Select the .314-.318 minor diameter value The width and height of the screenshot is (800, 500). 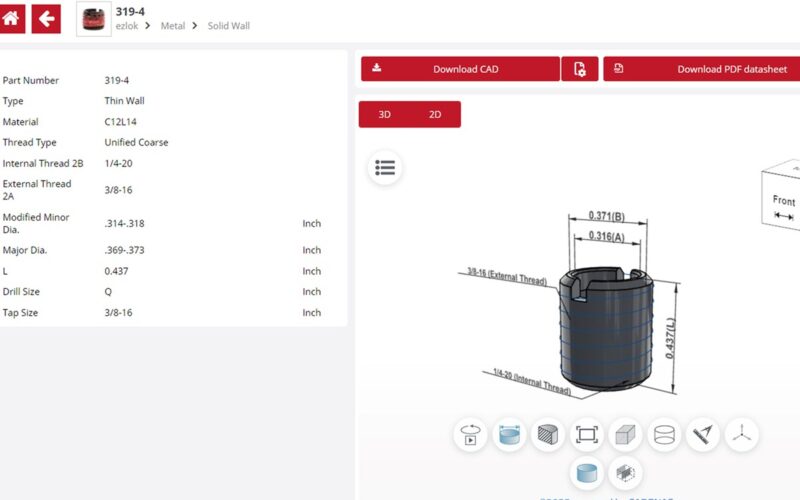pyautogui.click(x=124, y=223)
